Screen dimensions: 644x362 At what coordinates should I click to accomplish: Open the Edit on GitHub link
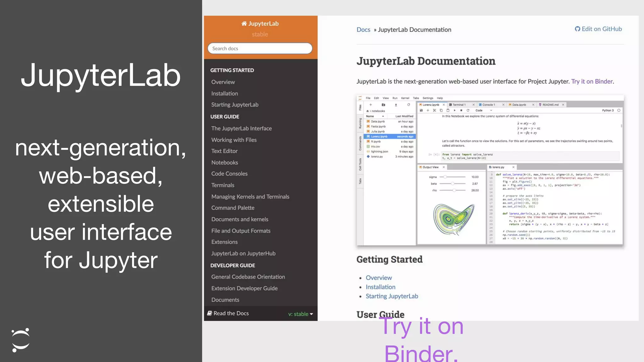pyautogui.click(x=598, y=29)
